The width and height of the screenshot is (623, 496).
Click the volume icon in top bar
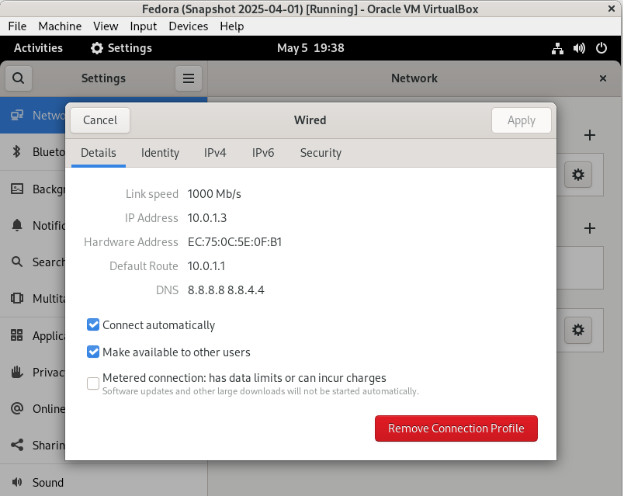pos(579,48)
